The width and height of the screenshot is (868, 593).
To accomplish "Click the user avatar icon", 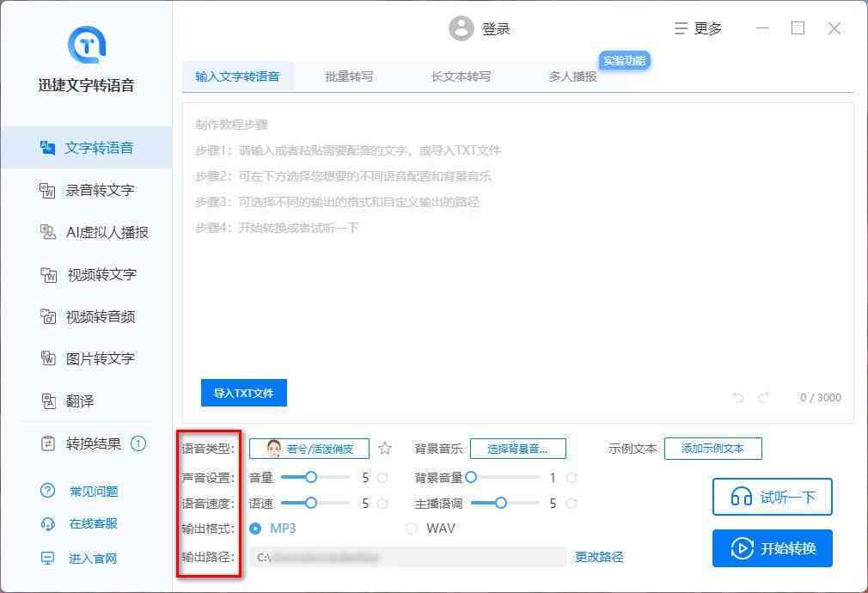I will click(x=462, y=28).
